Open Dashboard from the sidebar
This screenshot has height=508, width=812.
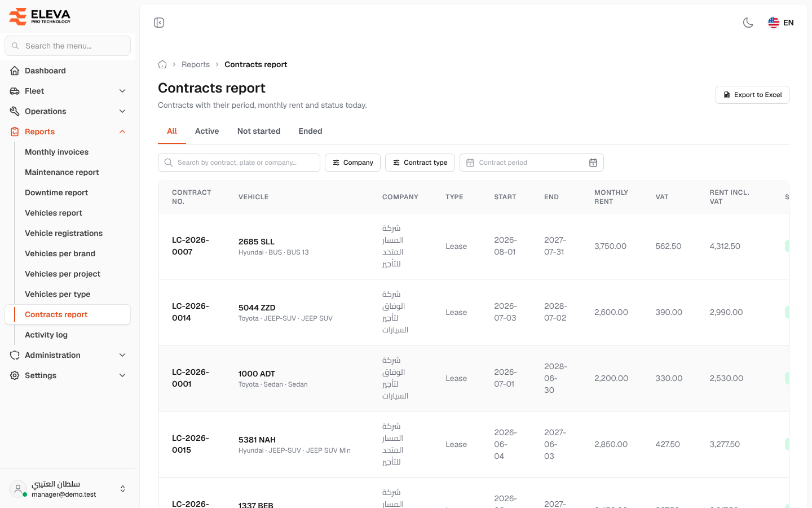coord(68,71)
